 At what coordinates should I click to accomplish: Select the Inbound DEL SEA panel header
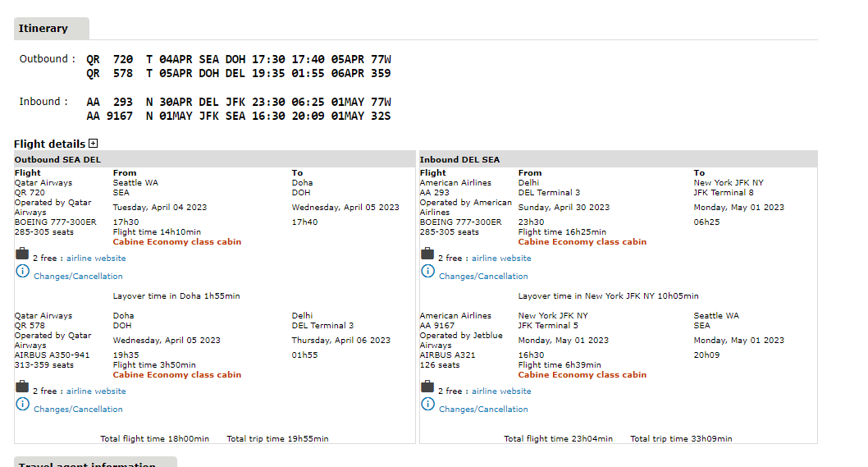click(x=459, y=159)
